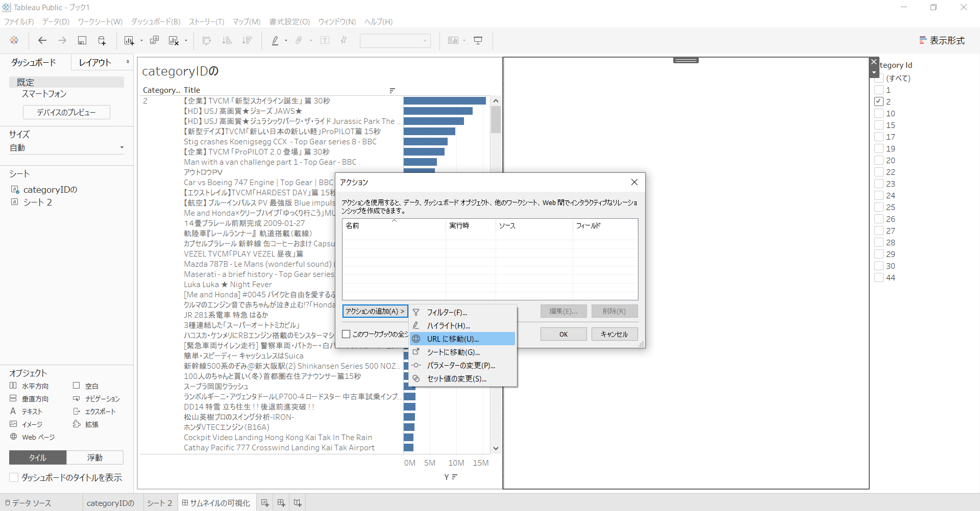
Task: Click キャンセル in the アクション dialog
Action: tap(615, 334)
